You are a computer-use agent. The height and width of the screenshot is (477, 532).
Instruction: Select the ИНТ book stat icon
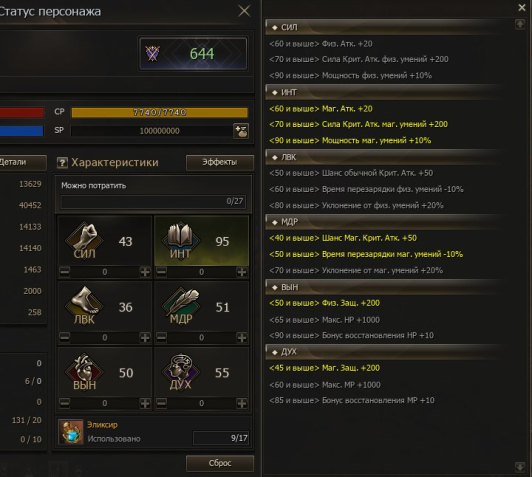[x=180, y=238]
